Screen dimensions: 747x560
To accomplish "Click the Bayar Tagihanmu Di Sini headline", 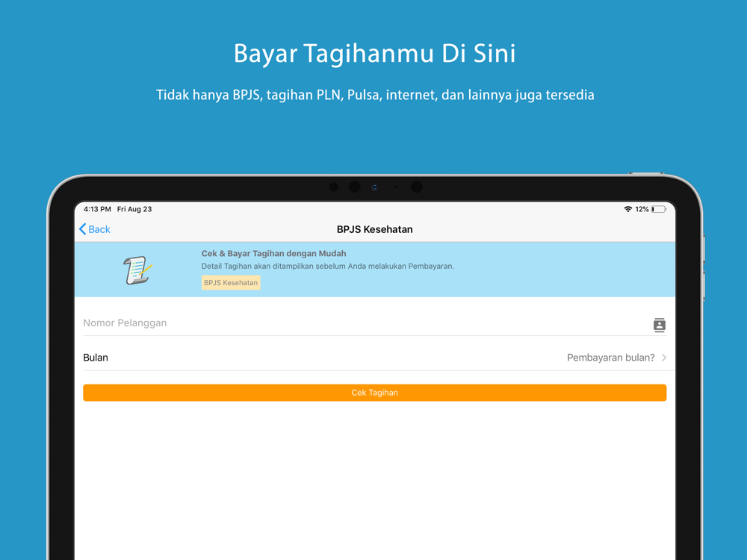I will (374, 53).
